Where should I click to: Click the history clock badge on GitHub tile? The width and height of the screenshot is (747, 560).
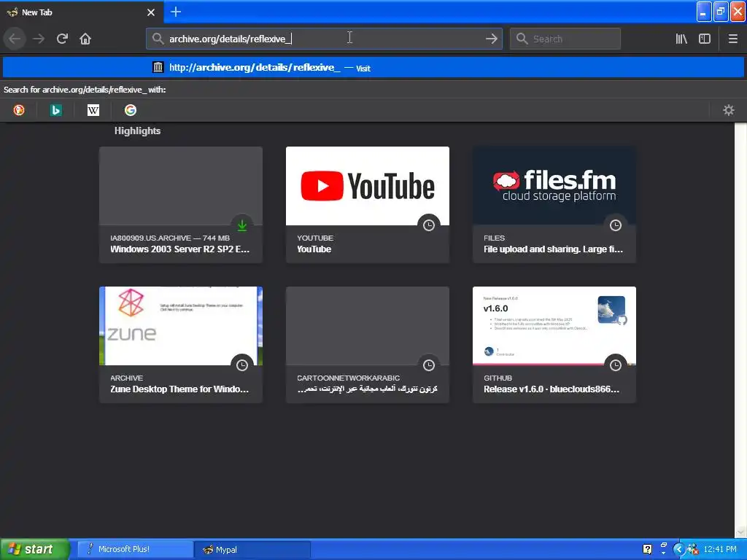tap(616, 365)
